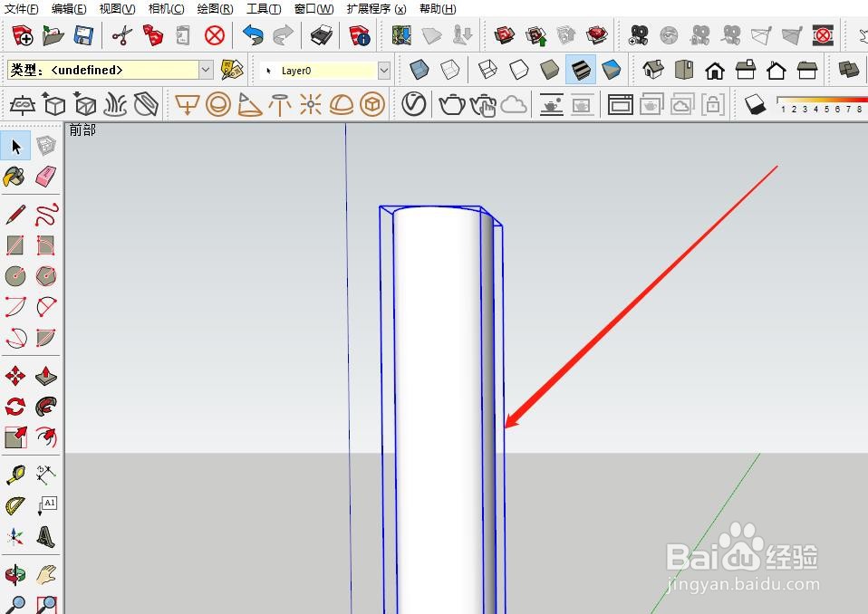Image resolution: width=868 pixels, height=614 pixels.
Task: Select the Protractor tool
Action: click(x=14, y=505)
